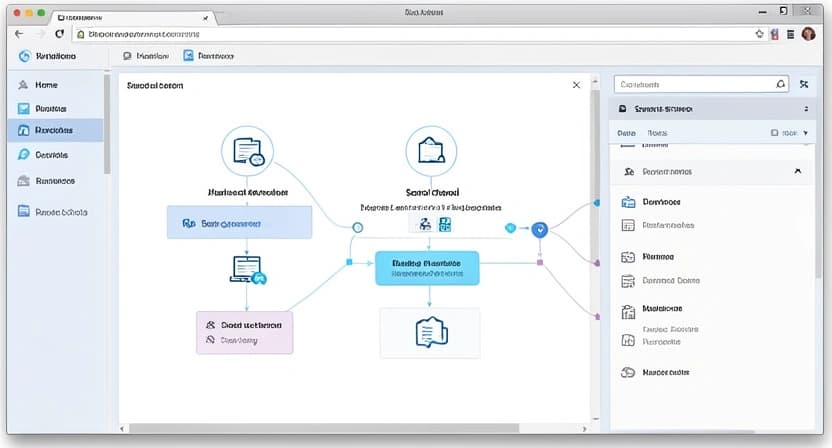Click the second toolbar tab with blue icon
Screen dimensions: 832x448
pyautogui.click(x=208, y=57)
